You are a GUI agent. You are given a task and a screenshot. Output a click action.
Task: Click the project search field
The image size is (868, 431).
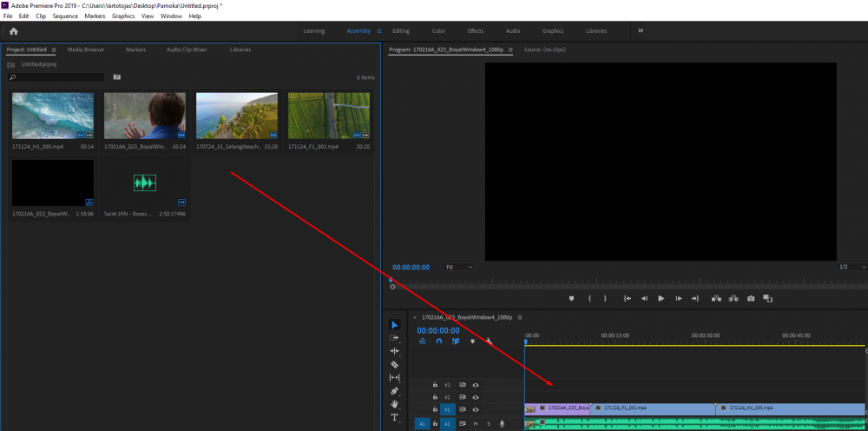[x=56, y=77]
